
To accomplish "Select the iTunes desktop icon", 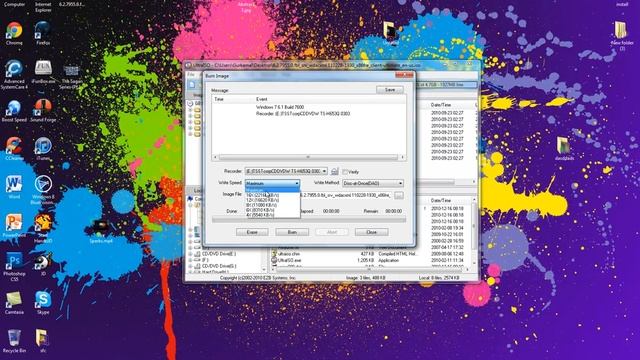I will tap(43, 149).
